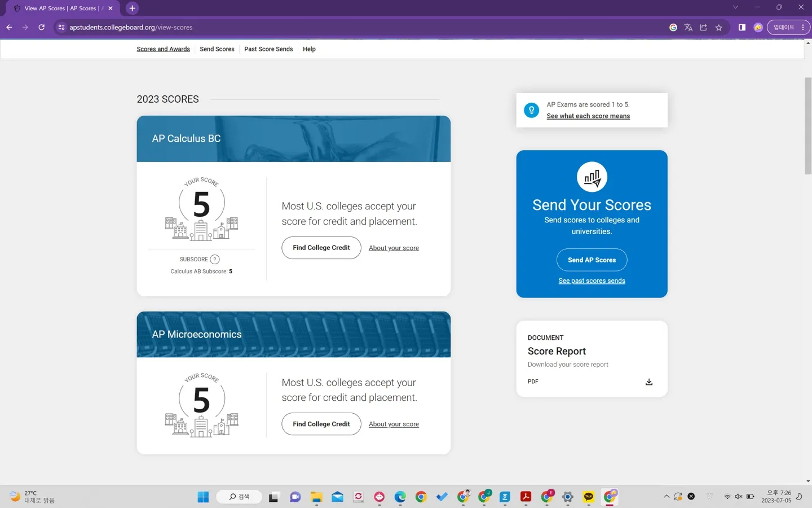Open the Help menu item
The width and height of the screenshot is (812, 508).
click(309, 49)
